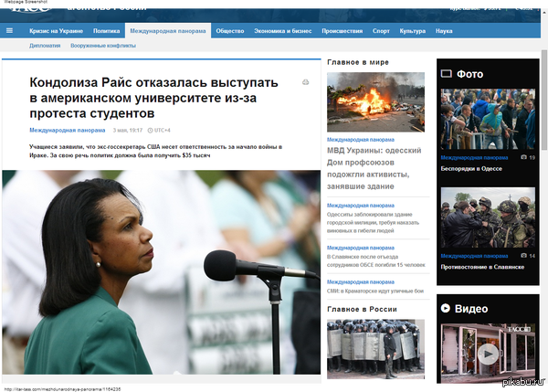Click the Международная панорама label under article title
Image resolution: width=548 pixels, height=392 pixels.
(x=67, y=130)
